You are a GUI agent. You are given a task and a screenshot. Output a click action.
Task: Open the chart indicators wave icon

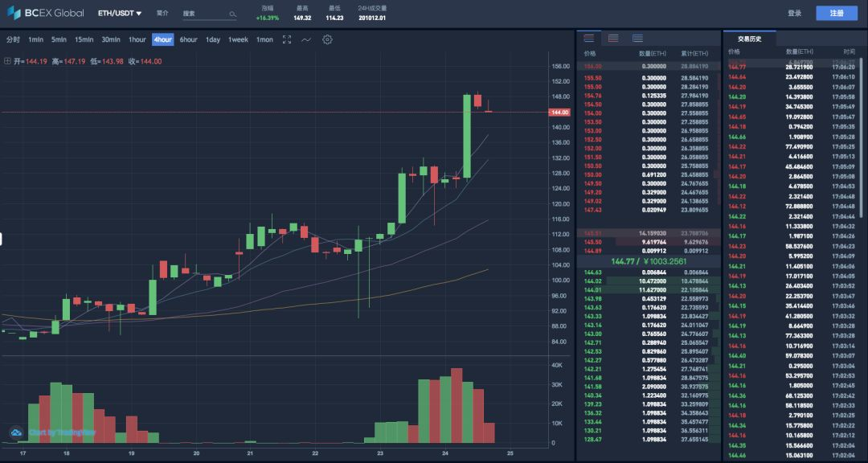(x=306, y=39)
